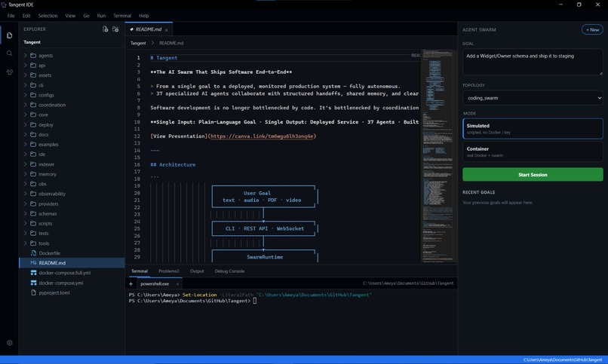The width and height of the screenshot is (608, 364).
Task: Open the Topology coding_swarm dropdown
Action: click(533, 98)
